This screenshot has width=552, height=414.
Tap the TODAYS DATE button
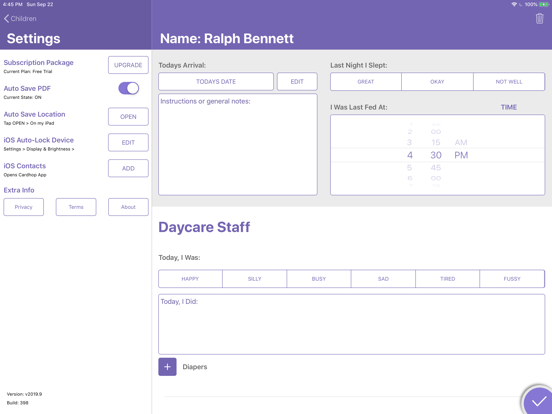[216, 82]
